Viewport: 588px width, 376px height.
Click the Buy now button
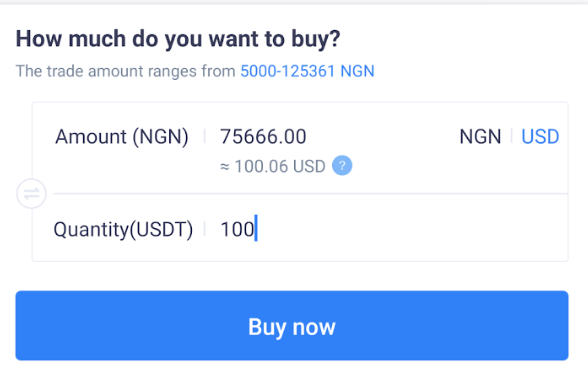pos(292,325)
